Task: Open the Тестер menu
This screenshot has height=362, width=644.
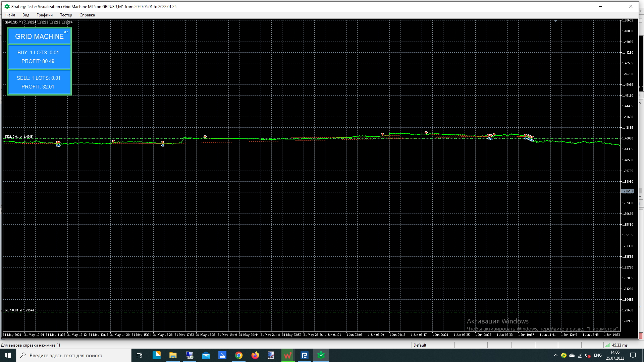Action: pos(66,15)
